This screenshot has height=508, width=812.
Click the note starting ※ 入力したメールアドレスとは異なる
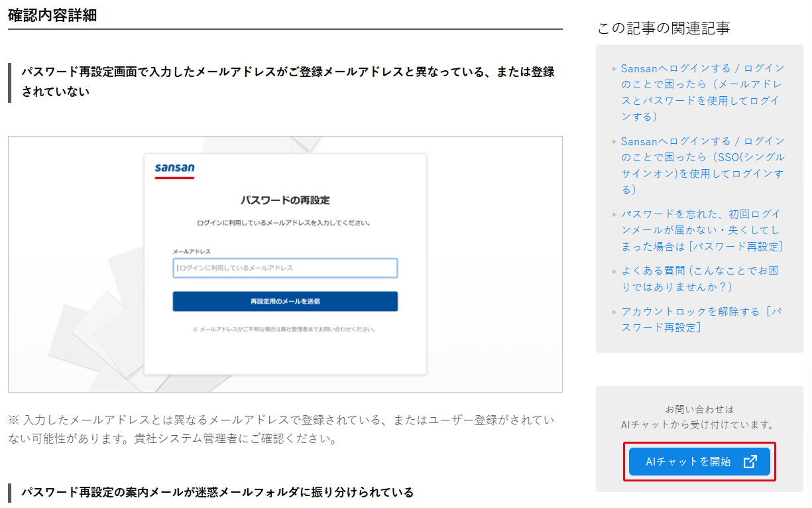(281, 429)
